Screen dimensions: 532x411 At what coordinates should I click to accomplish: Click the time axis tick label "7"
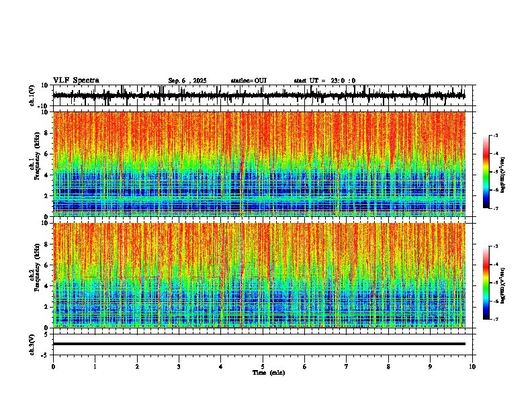click(x=347, y=367)
